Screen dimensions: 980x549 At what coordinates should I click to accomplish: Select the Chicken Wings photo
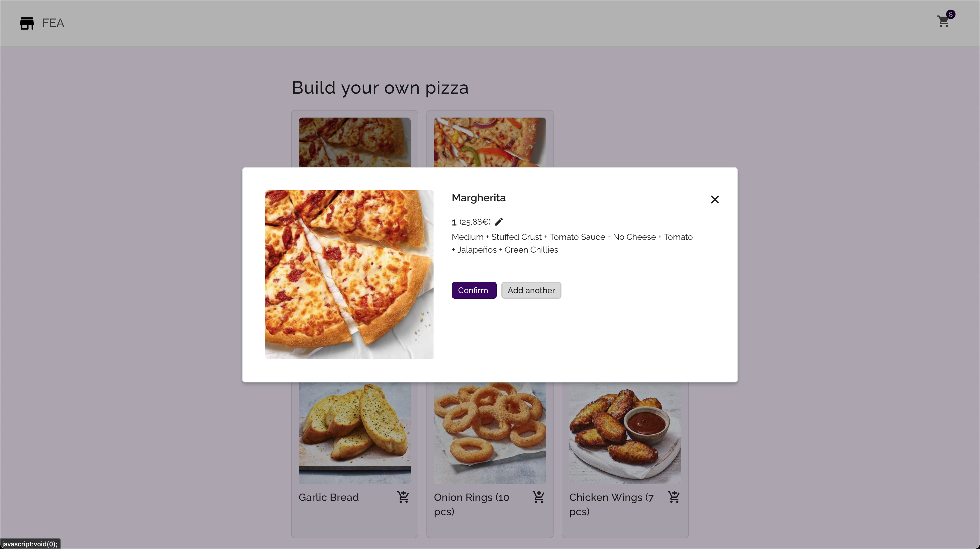click(625, 433)
